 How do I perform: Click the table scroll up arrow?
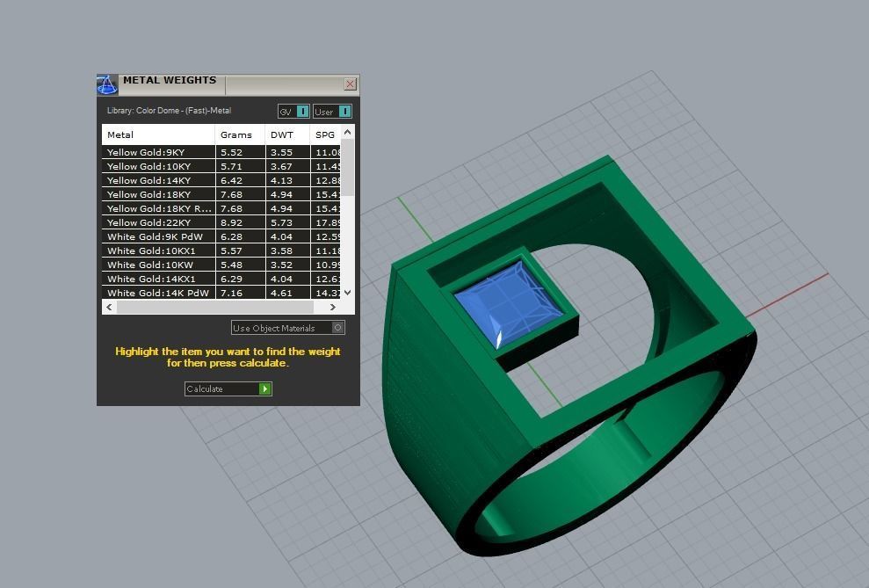click(347, 132)
